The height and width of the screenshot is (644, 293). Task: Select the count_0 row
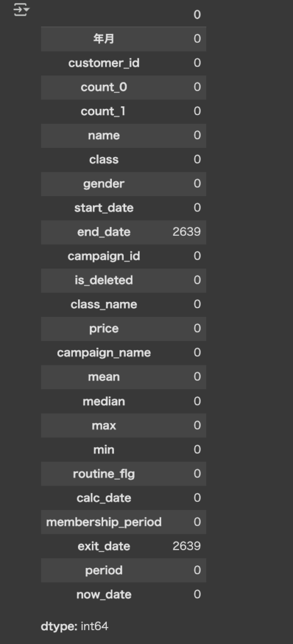click(123, 87)
